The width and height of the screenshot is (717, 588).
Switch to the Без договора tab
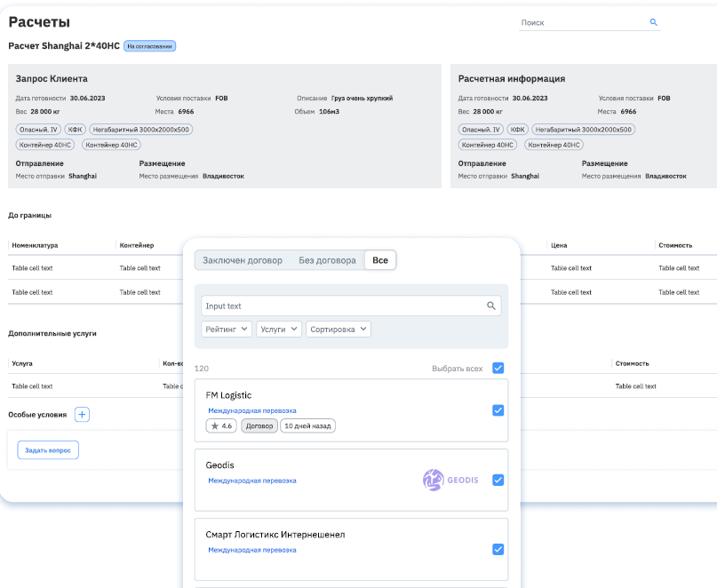click(327, 260)
